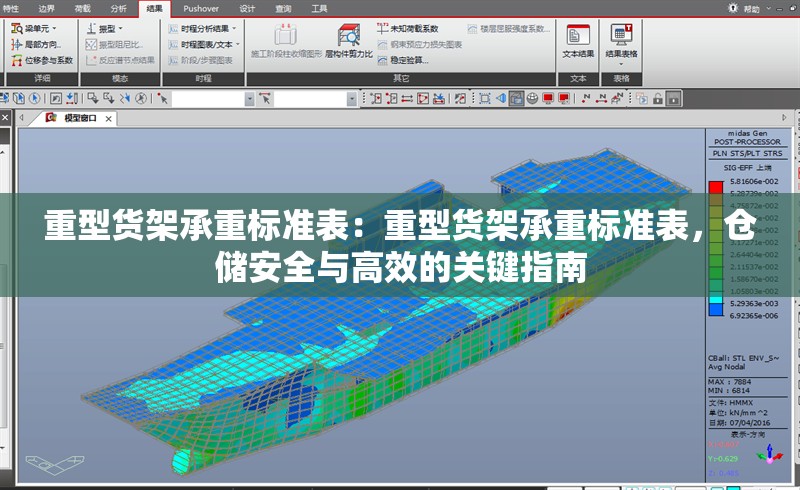Click the red color swatch in legend
The height and width of the screenshot is (490, 800).
click(715, 187)
